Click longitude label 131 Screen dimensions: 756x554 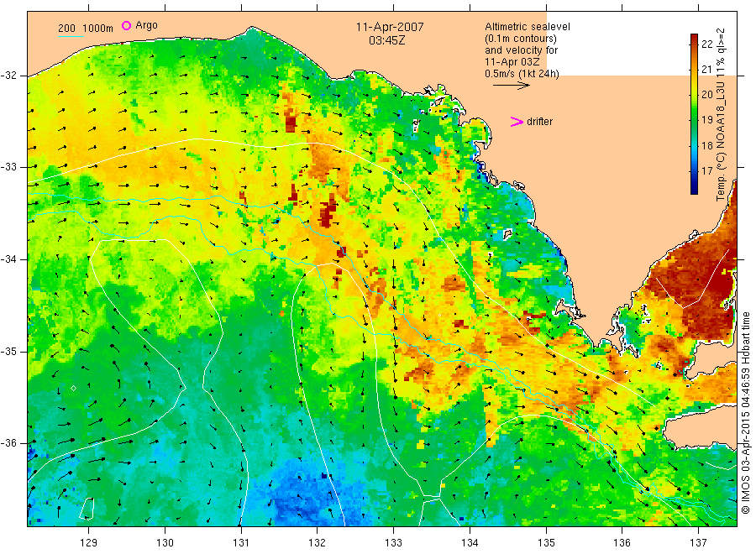[x=241, y=543]
